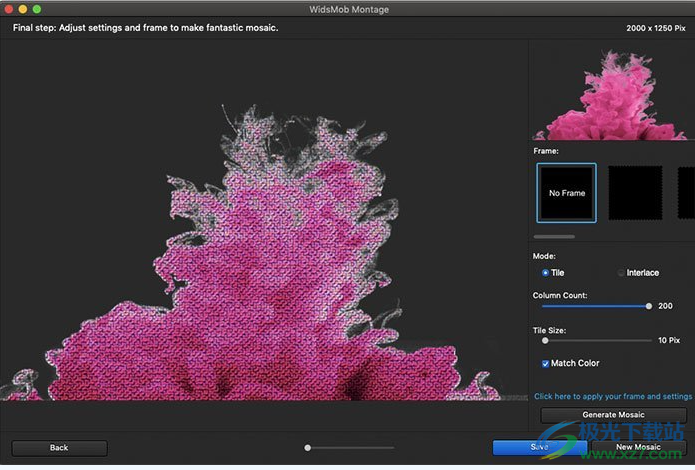
Task: Click the apply frame and settings link
Action: pyautogui.click(x=613, y=396)
